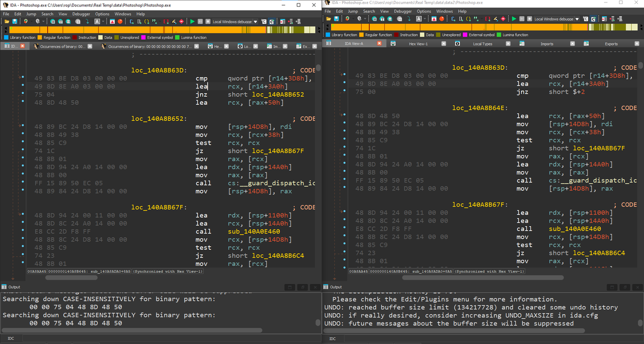Open the Debugger menu in the right window
Viewport: 644px width, 344px height.
click(x=403, y=11)
